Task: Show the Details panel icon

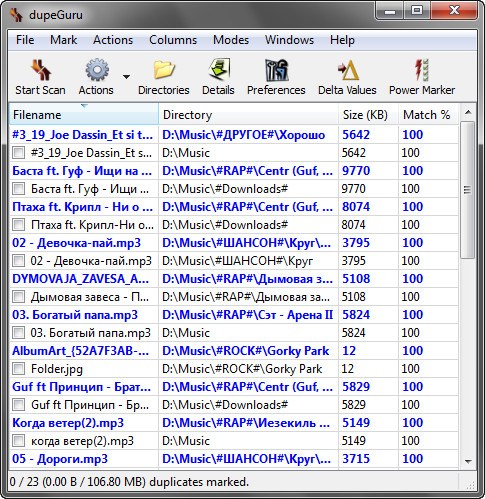Action: tap(219, 70)
